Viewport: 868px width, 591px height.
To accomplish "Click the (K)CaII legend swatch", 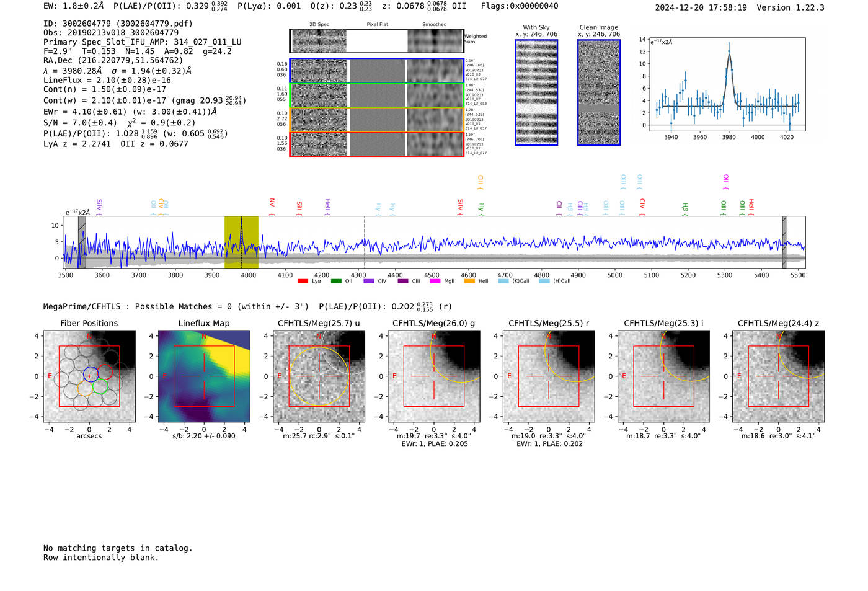I will [x=503, y=281].
